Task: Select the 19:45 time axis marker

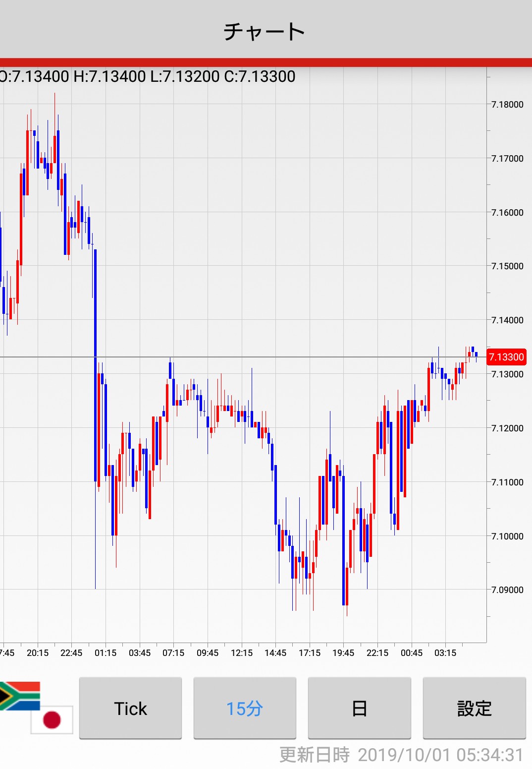Action: 343,653
